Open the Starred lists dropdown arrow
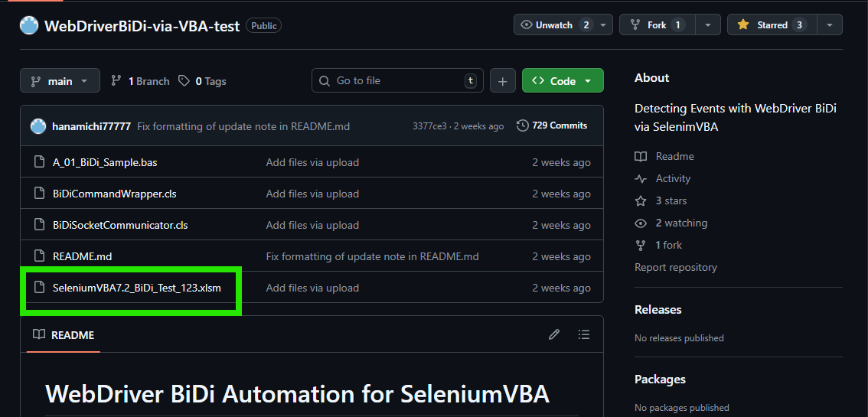Screen dimensions: 868x417 (829, 25)
